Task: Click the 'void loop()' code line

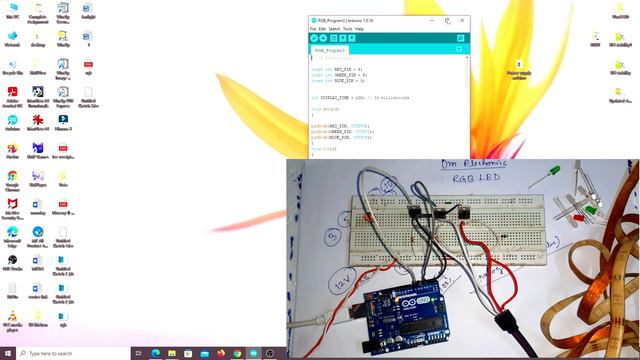Action: point(324,149)
